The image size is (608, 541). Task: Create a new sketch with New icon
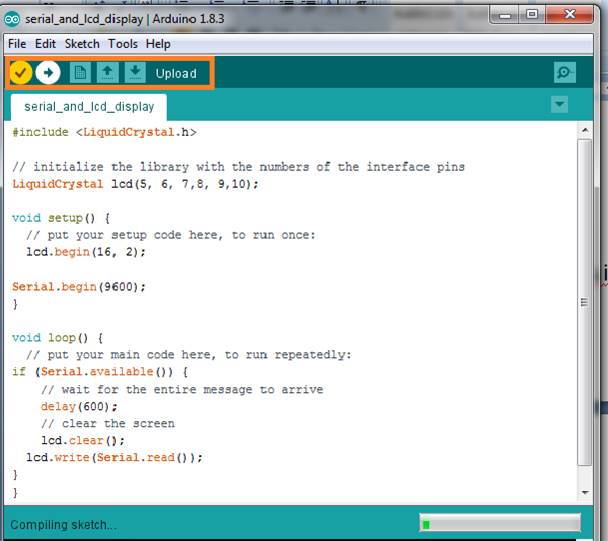(80, 73)
